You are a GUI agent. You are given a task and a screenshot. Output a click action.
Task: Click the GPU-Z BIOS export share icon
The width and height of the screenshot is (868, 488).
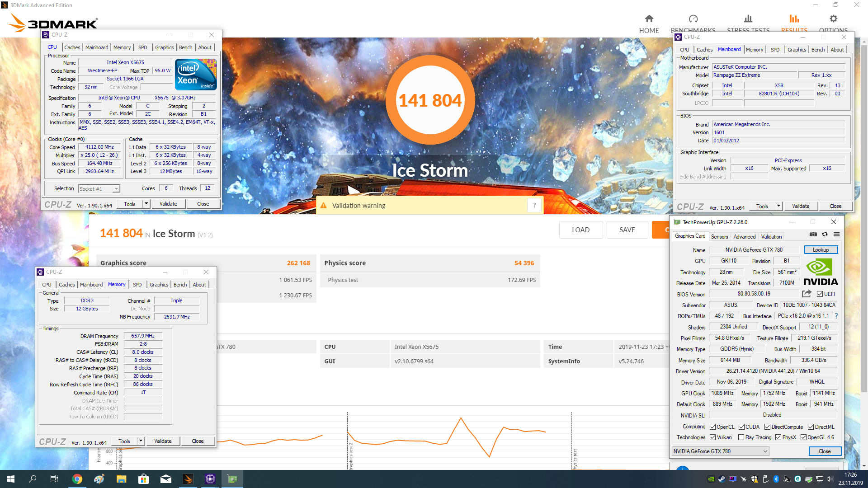click(x=807, y=294)
